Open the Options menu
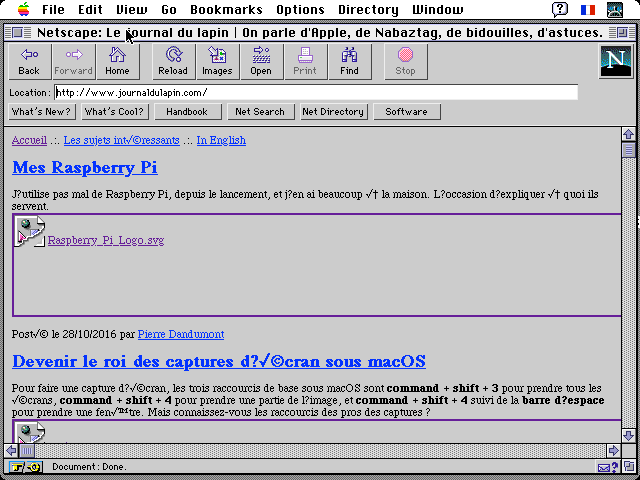The width and height of the screenshot is (640, 480). [x=300, y=9]
